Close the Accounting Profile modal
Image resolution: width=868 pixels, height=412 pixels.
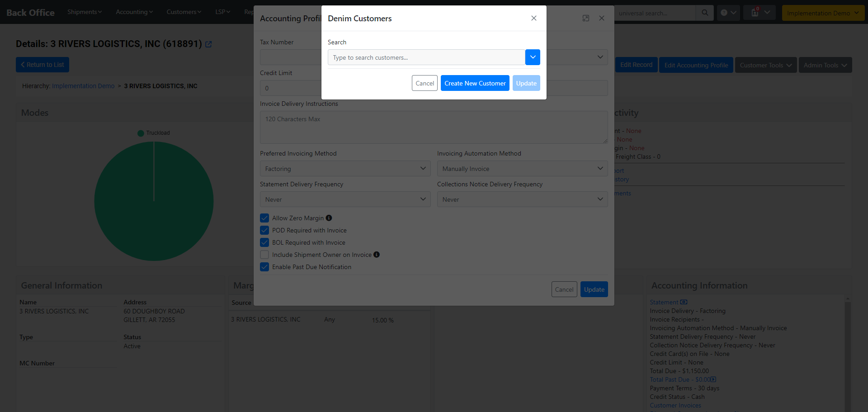pyautogui.click(x=602, y=18)
